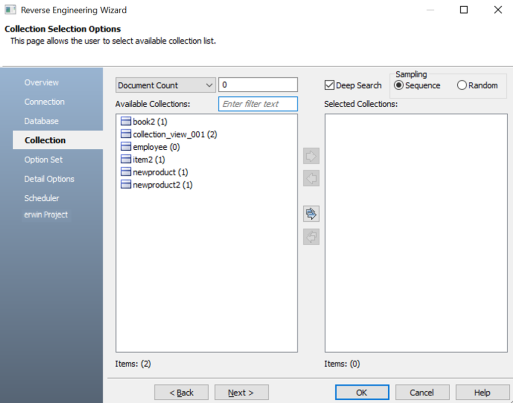
Task: Select the item2 collection entry
Action: tap(143, 160)
